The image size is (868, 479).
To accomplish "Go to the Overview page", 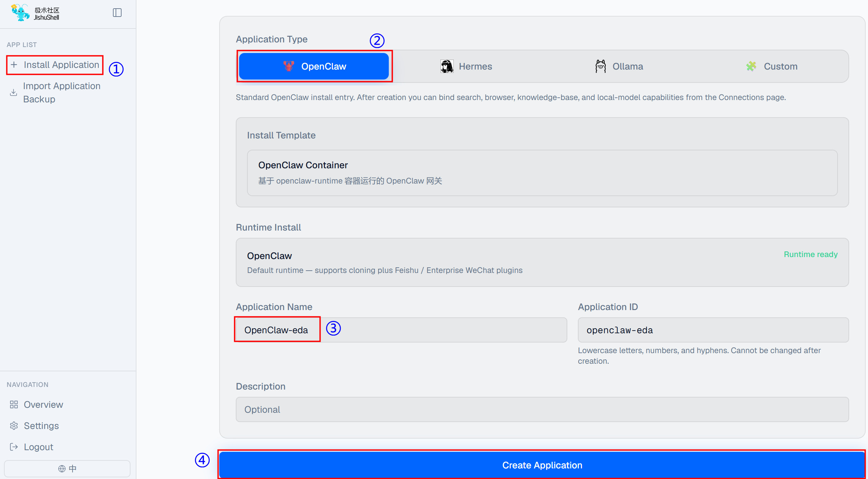I will click(x=43, y=404).
